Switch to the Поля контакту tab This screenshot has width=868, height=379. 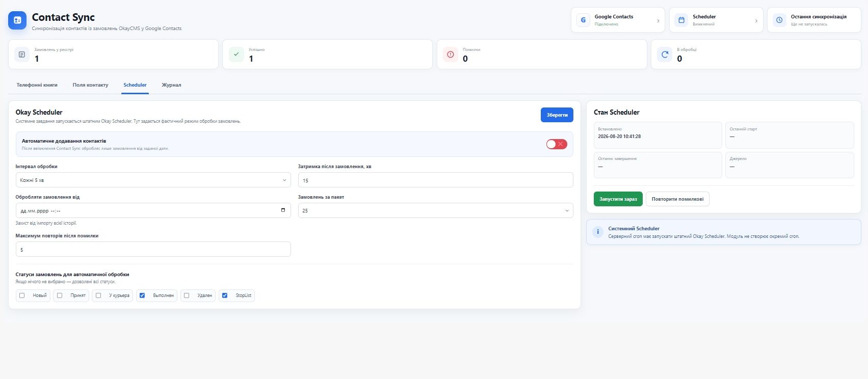90,85
